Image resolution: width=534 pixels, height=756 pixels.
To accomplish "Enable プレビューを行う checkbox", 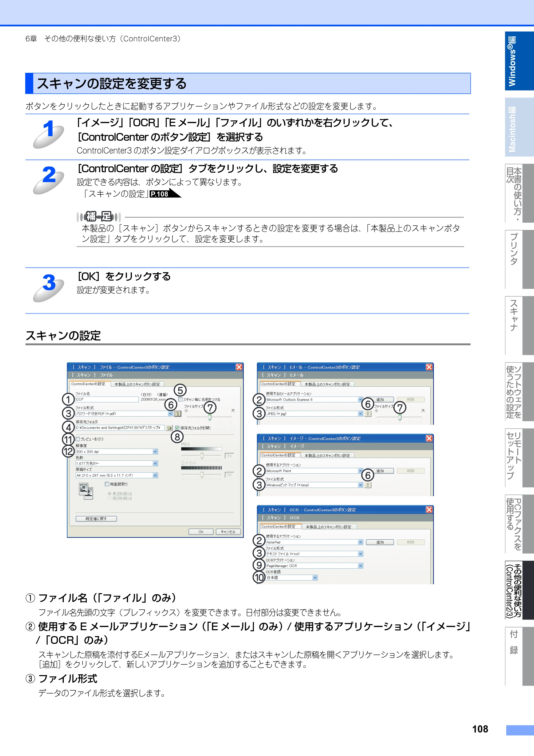I will click(x=78, y=439).
